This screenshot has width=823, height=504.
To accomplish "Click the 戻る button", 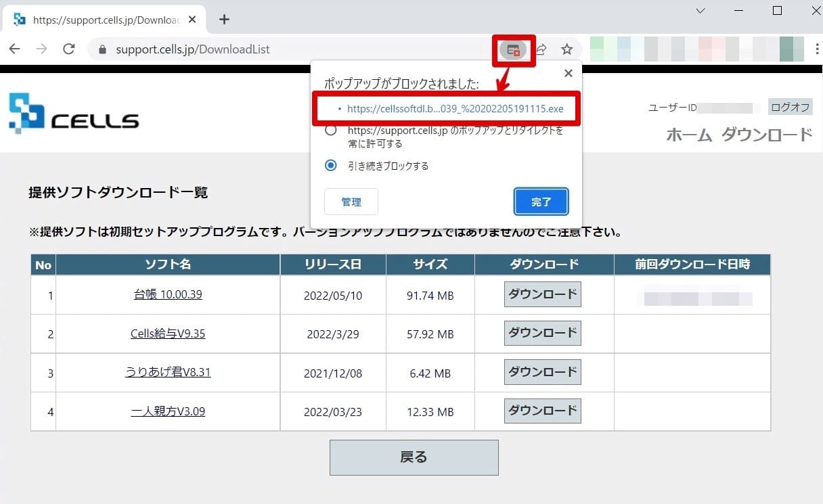I will point(414,457).
